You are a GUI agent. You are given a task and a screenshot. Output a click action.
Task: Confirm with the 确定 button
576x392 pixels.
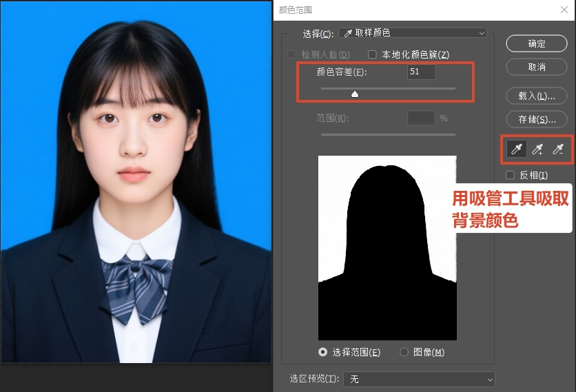click(537, 43)
